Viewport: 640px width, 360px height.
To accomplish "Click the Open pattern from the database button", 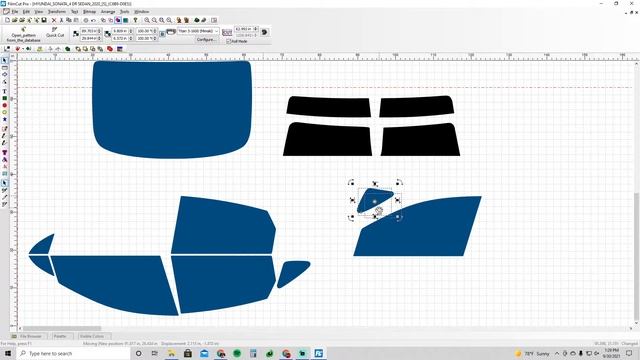I will click(24, 35).
